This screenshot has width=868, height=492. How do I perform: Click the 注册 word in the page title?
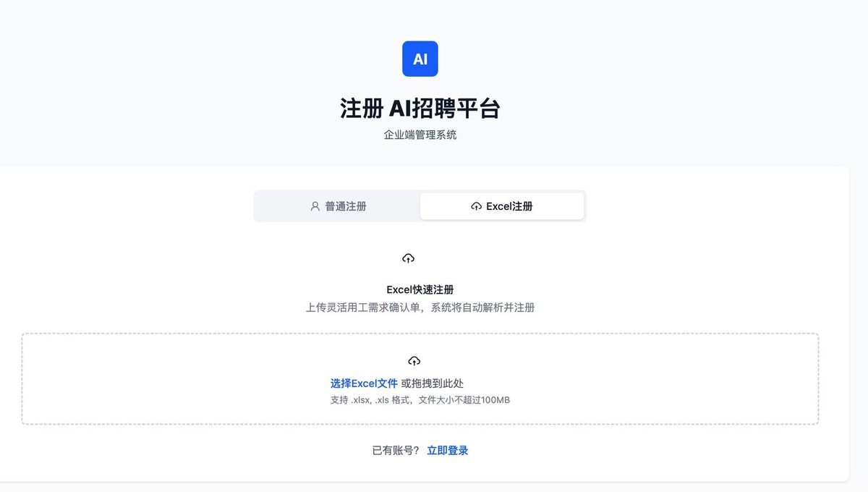point(361,109)
